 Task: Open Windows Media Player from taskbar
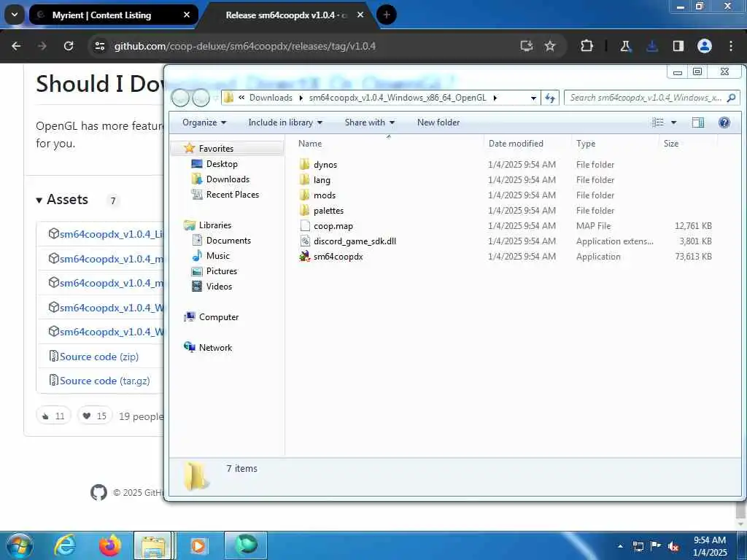pos(198,545)
